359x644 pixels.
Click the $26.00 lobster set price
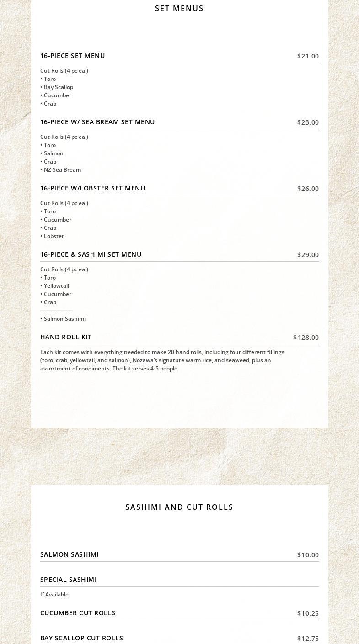pyautogui.click(x=308, y=189)
